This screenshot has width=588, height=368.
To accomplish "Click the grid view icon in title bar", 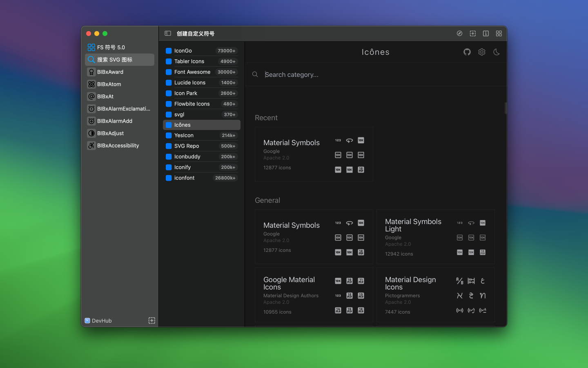I will click(x=499, y=34).
